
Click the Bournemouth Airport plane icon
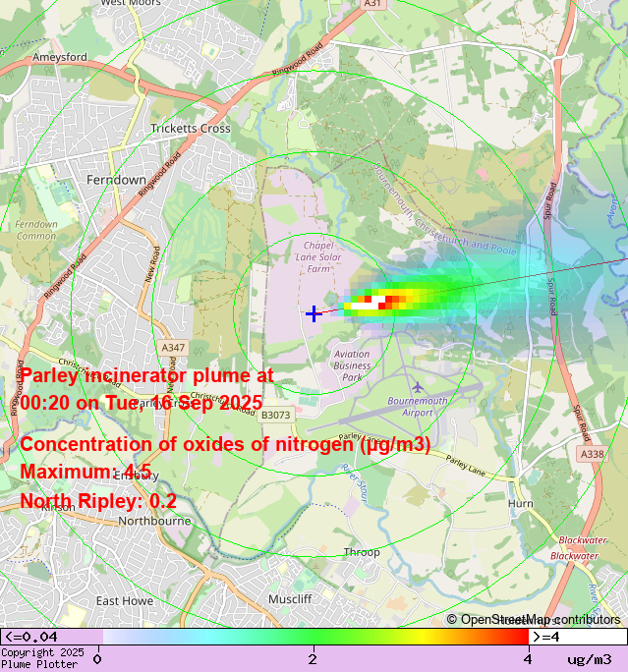[418, 387]
